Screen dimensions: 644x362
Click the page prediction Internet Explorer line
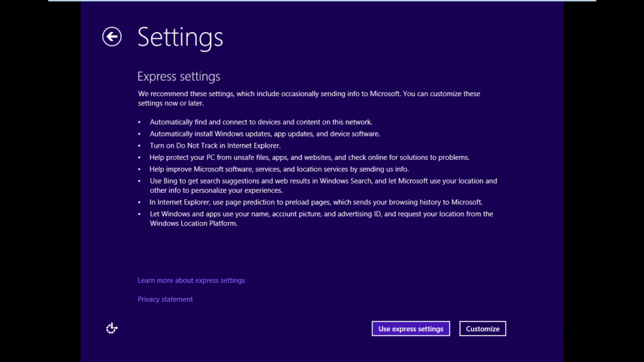tap(316, 202)
